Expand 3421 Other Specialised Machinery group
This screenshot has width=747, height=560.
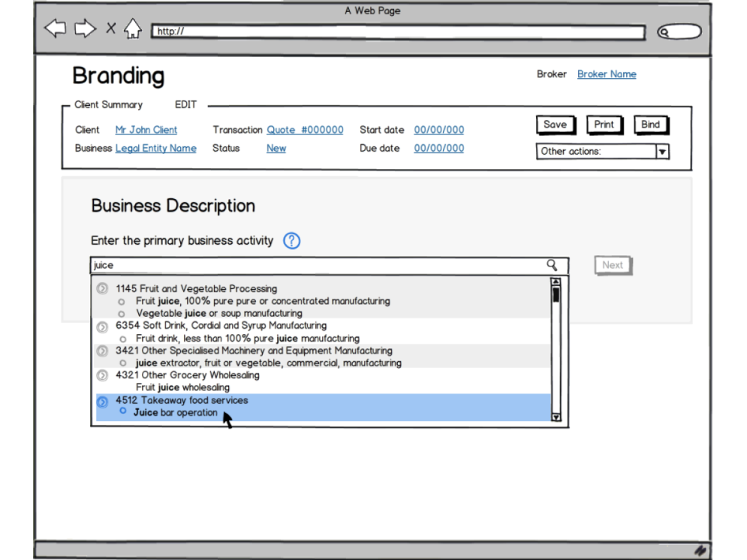click(102, 351)
